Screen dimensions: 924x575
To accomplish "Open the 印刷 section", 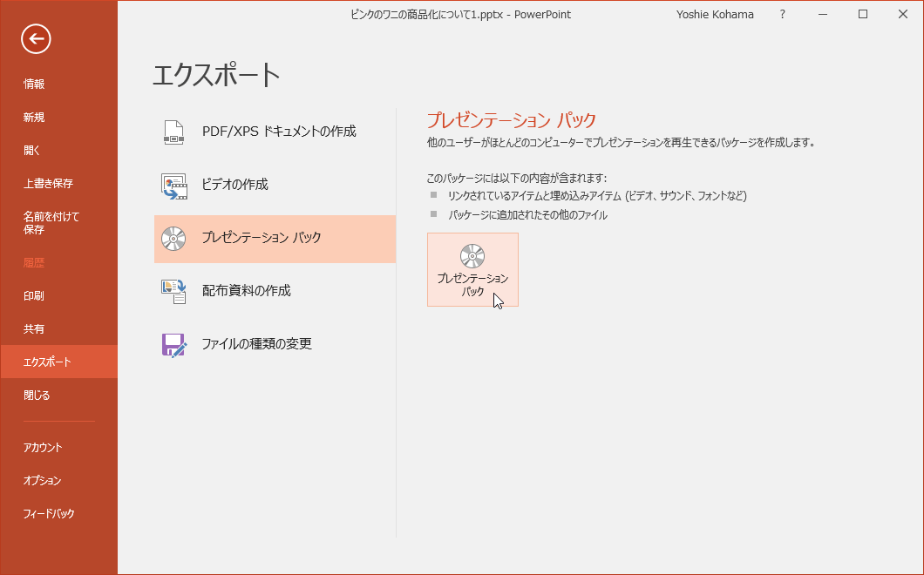I will (x=33, y=295).
